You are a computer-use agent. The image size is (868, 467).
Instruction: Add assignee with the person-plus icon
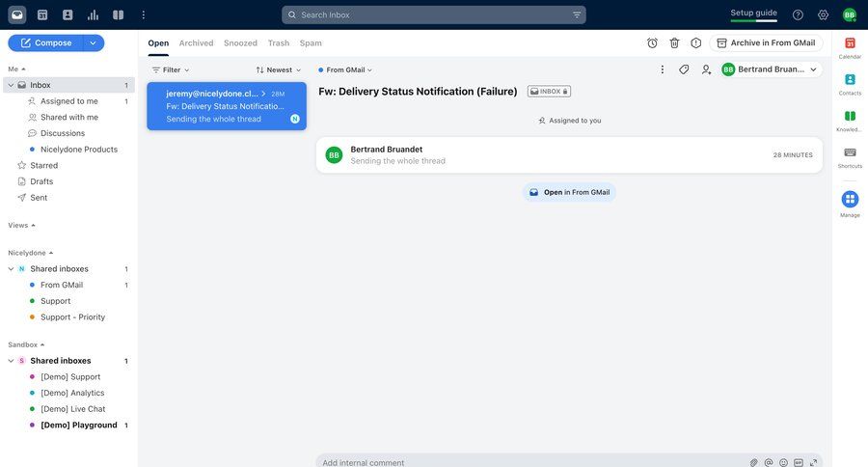pyautogui.click(x=706, y=69)
